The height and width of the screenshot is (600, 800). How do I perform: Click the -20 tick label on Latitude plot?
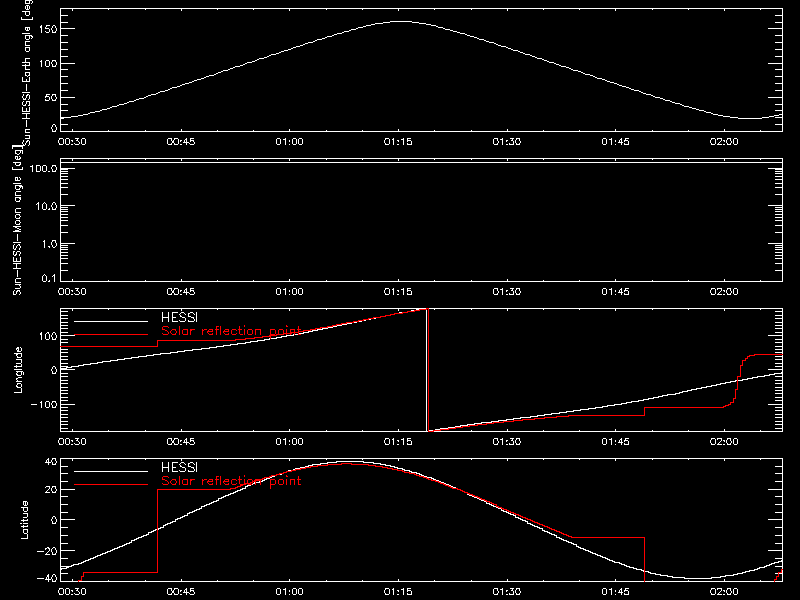click(x=47, y=551)
